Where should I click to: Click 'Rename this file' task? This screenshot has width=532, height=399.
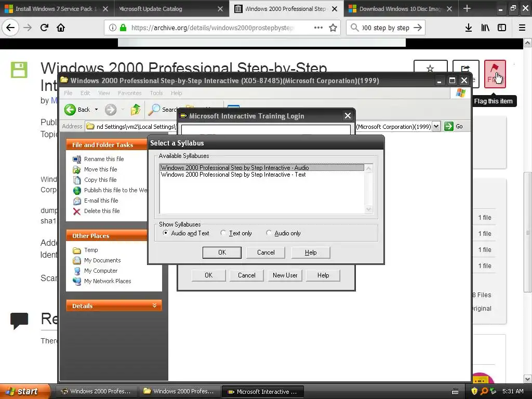(104, 159)
